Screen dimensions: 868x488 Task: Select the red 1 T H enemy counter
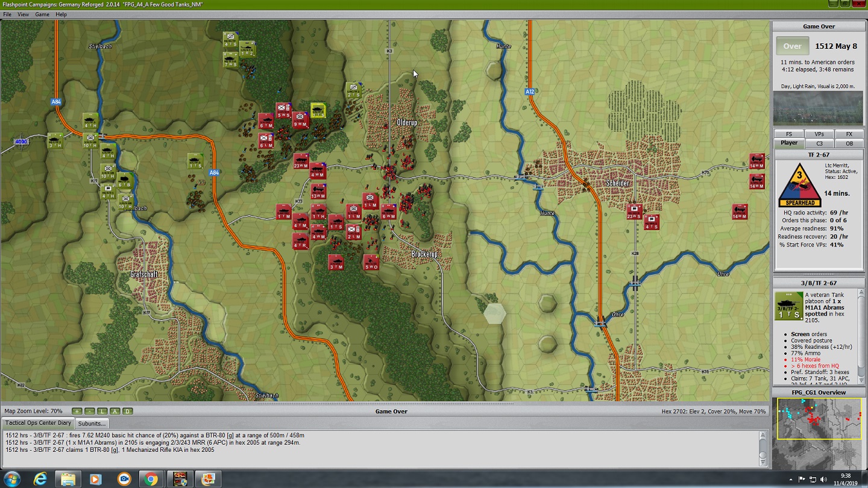coord(318,212)
